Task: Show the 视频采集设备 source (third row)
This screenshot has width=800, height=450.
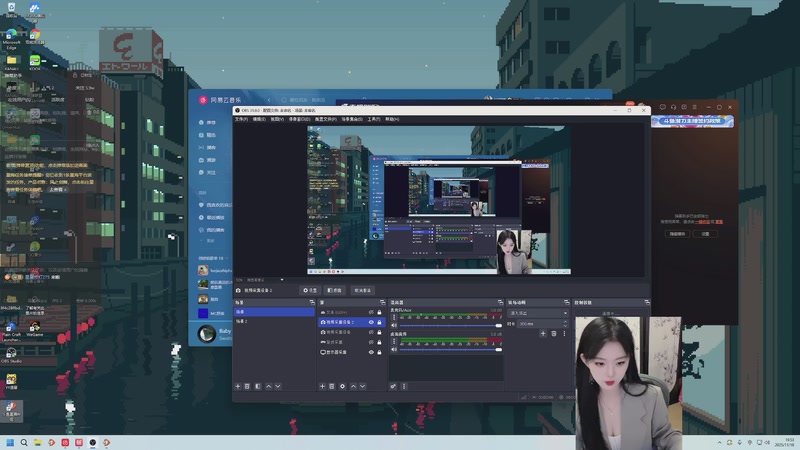Action: (x=371, y=332)
